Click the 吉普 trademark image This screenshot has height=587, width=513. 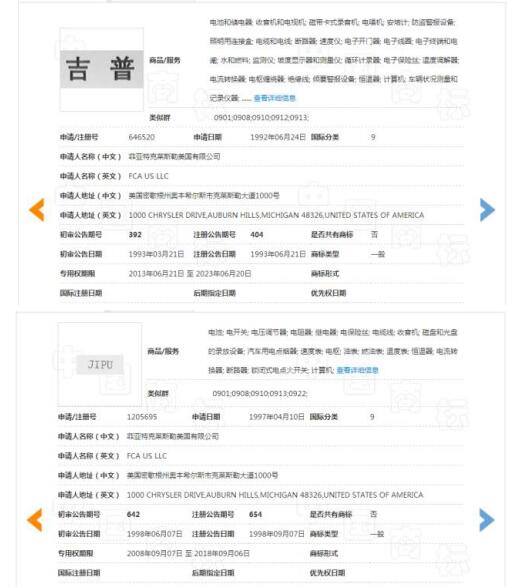pyautogui.click(x=101, y=69)
